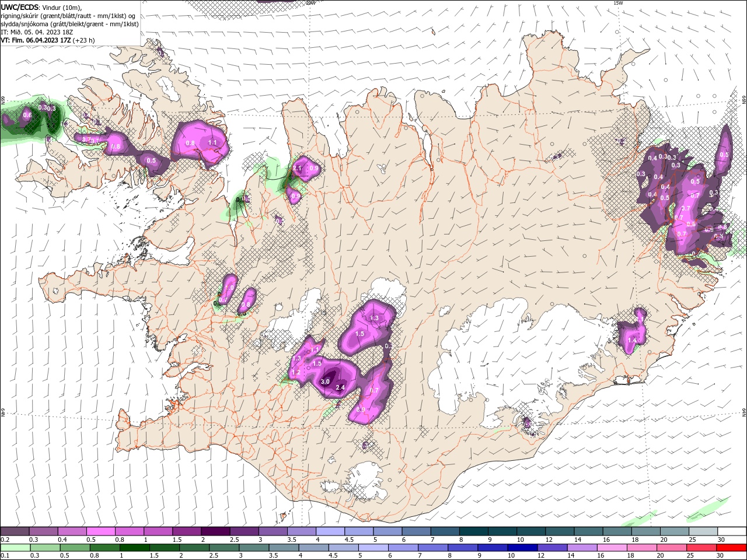Click the '0.1' label of lower legend
This screenshot has height=560, width=747.
[x=5, y=556]
